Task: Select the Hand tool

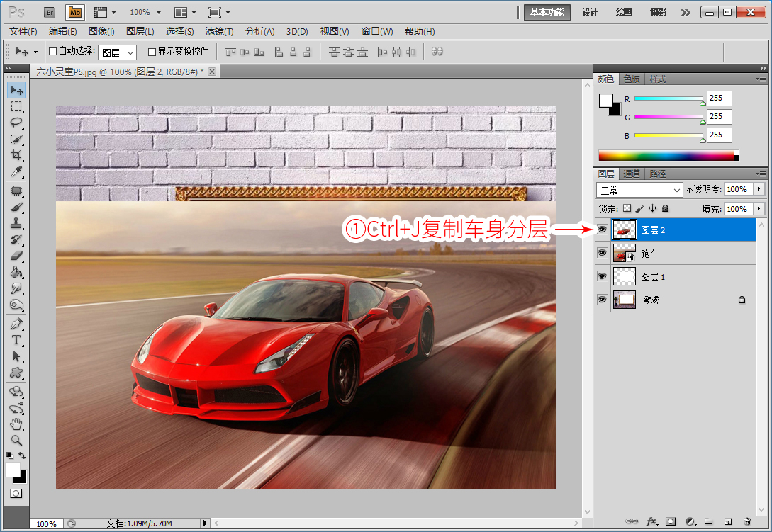Action: tap(17, 424)
